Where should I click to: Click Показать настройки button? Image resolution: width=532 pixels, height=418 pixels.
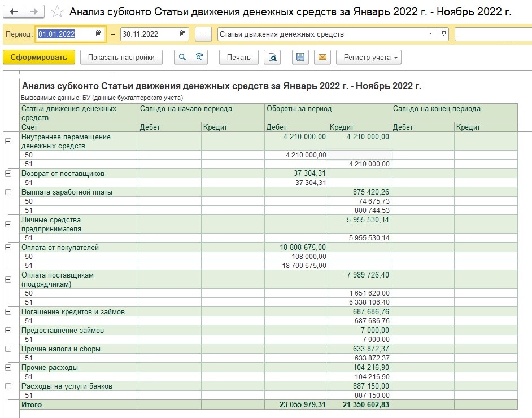tap(121, 57)
